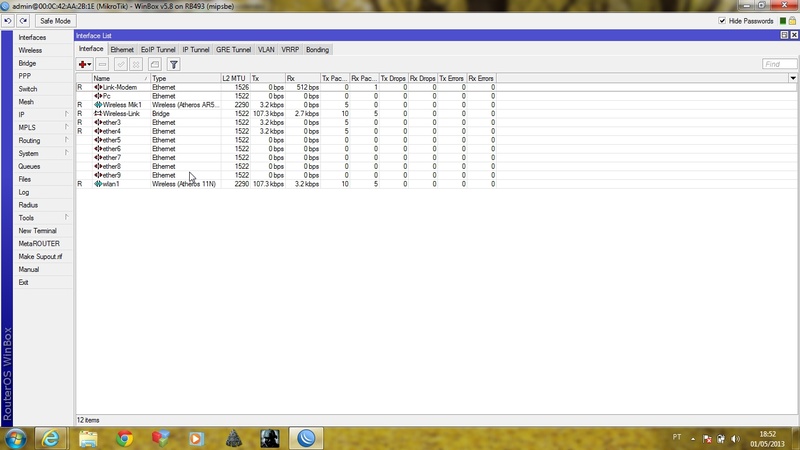Viewport: 800px width, 450px height.
Task: Select the Pc interface row
Action: coord(286,96)
